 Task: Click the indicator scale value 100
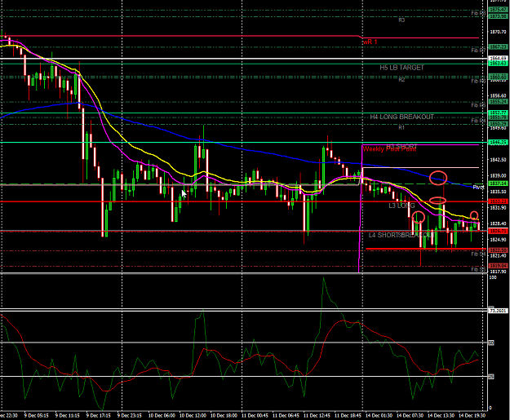coord(492,277)
